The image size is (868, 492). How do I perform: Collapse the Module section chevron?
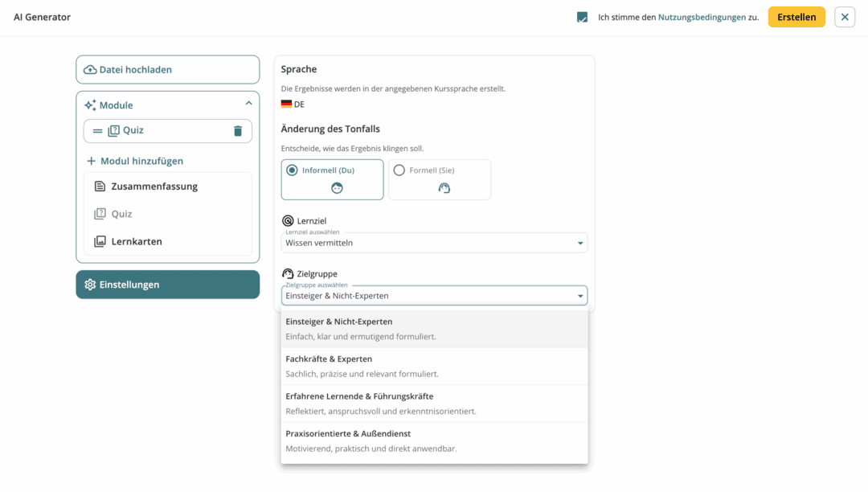pyautogui.click(x=248, y=104)
